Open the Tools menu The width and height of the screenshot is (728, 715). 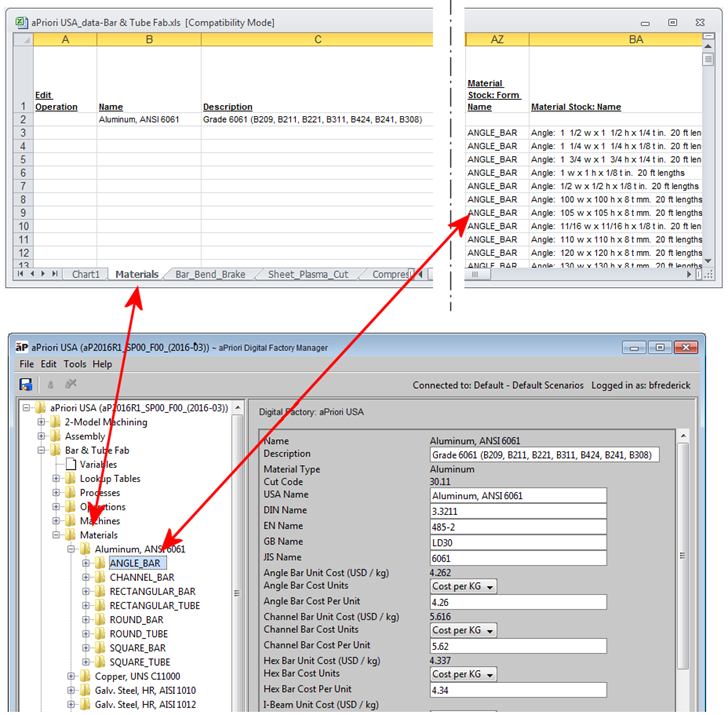coord(75,364)
